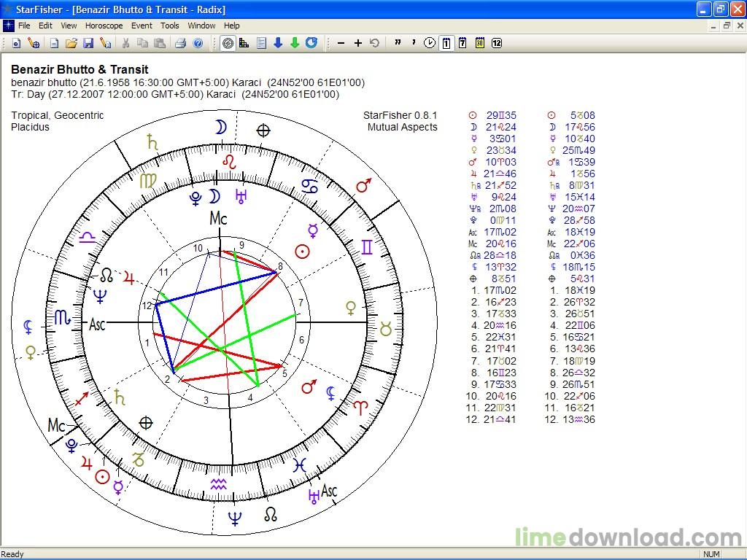747x560 pixels.
Task: Click the Benazir Bhutto & Transit chart title
Action: point(80,70)
